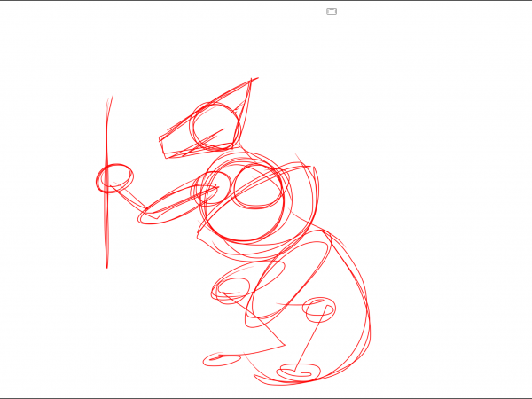The width and height of the screenshot is (532, 399).
Task: Click the small gray rectangle icon at top
Action: pos(332,12)
